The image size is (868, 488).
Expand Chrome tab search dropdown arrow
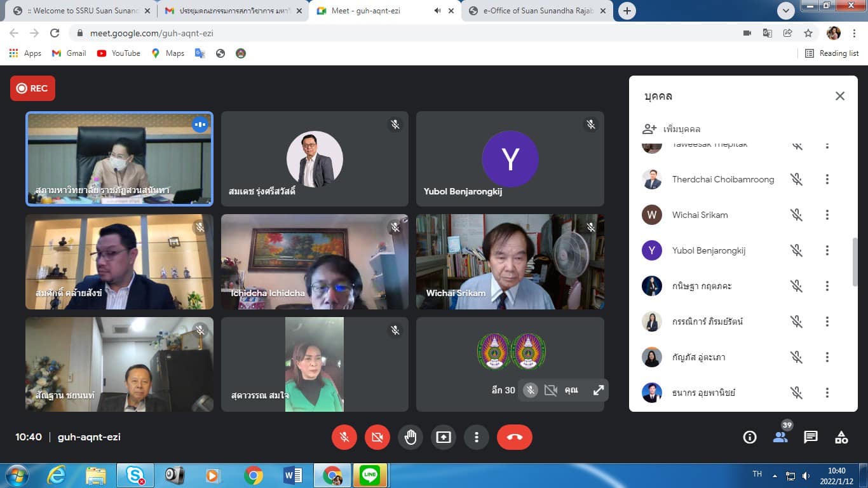(786, 11)
